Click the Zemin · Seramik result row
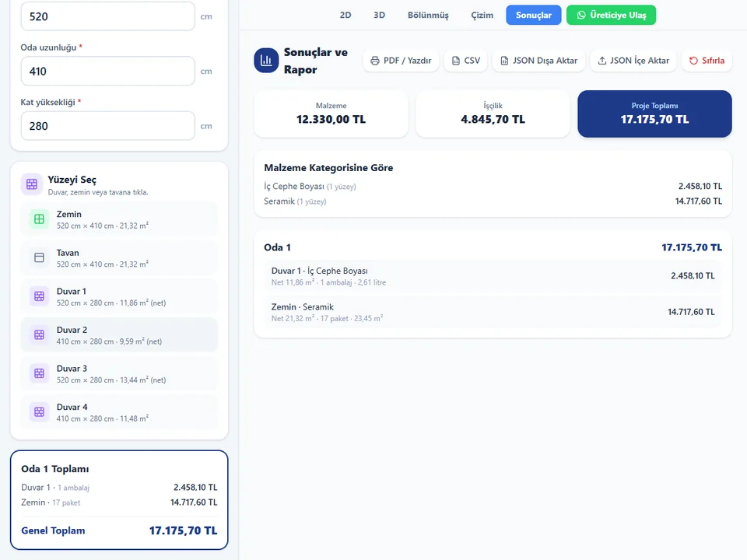This screenshot has width=747, height=560. click(x=493, y=312)
